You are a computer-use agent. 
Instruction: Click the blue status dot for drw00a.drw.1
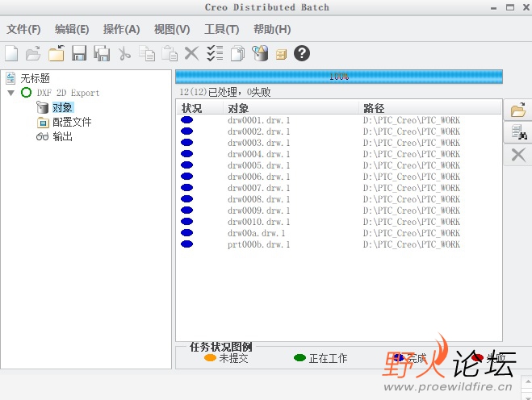click(187, 232)
